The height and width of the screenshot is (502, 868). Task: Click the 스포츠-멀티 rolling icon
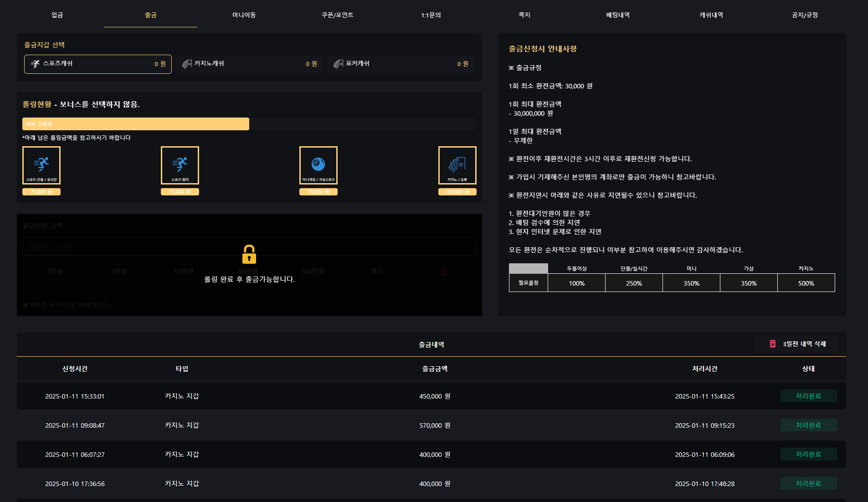(180, 165)
